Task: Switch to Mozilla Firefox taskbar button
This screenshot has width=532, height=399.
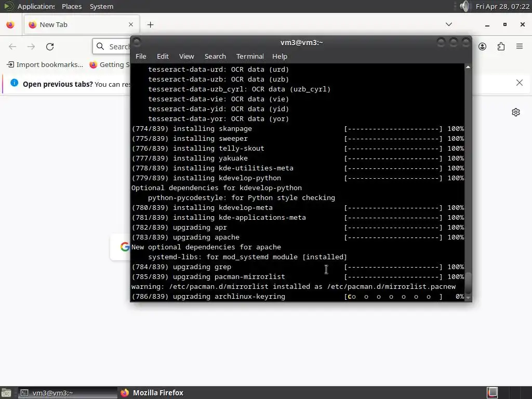Action: (152, 393)
